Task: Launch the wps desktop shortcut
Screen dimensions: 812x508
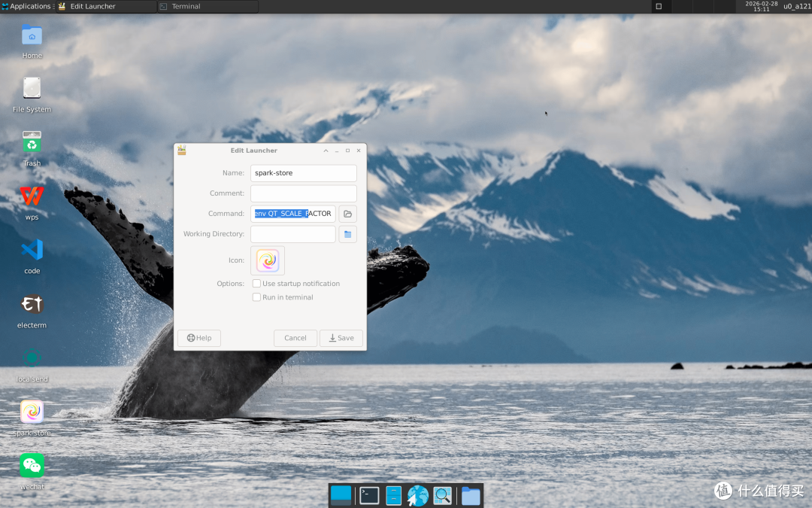Action: [32, 196]
